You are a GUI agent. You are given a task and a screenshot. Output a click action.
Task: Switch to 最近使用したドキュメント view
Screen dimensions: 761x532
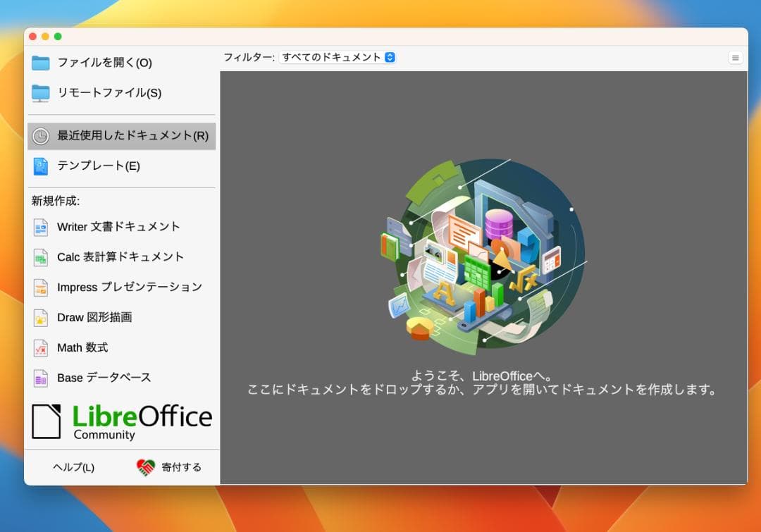(x=120, y=136)
